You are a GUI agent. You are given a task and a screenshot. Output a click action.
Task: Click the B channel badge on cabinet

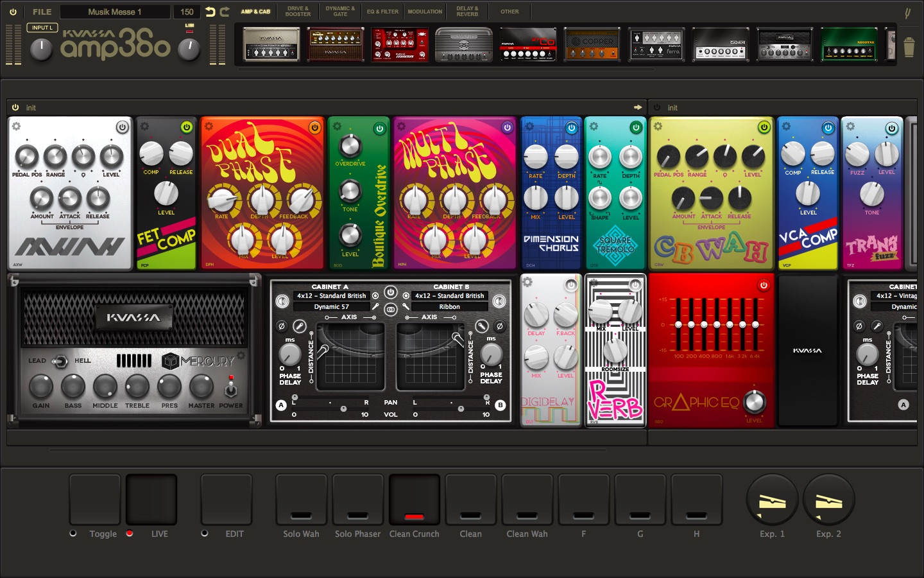pyautogui.click(x=501, y=405)
